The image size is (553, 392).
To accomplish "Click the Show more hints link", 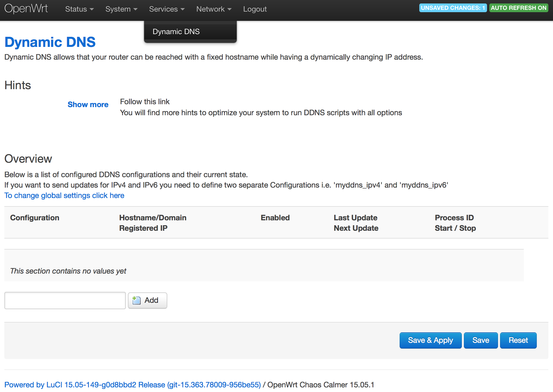I will [x=88, y=105].
